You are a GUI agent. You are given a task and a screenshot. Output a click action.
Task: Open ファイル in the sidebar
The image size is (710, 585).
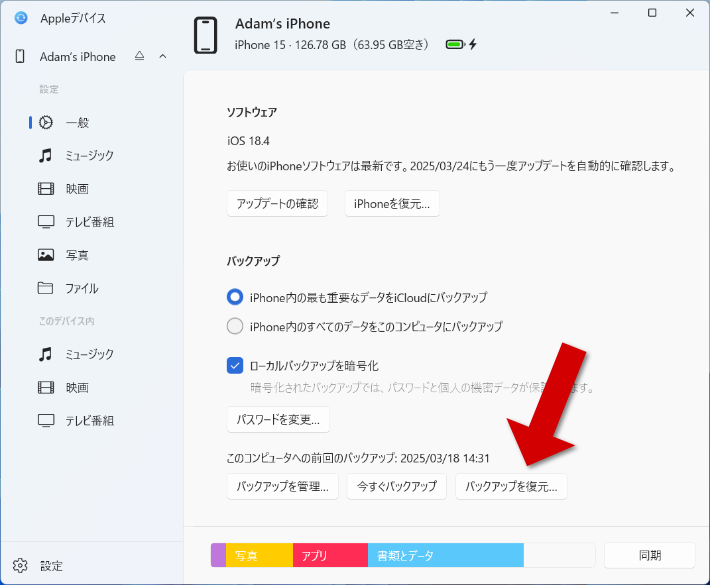point(82,288)
